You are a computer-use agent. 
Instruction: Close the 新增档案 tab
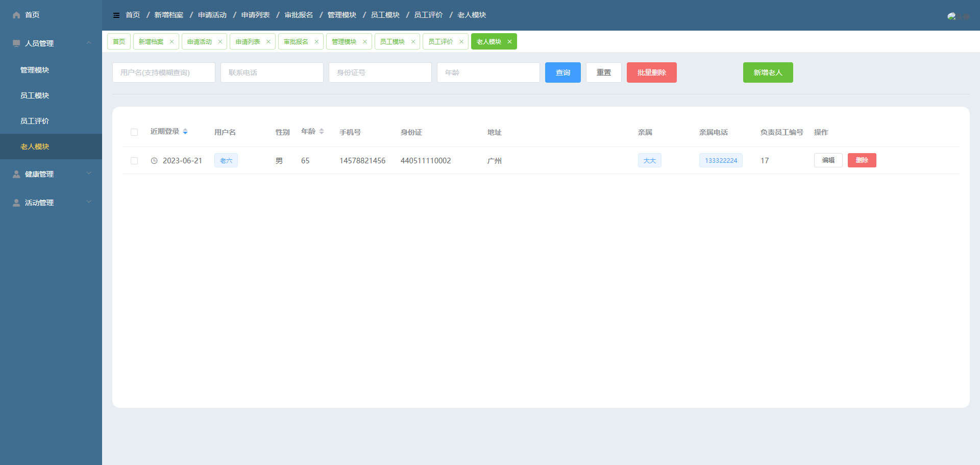pos(171,42)
